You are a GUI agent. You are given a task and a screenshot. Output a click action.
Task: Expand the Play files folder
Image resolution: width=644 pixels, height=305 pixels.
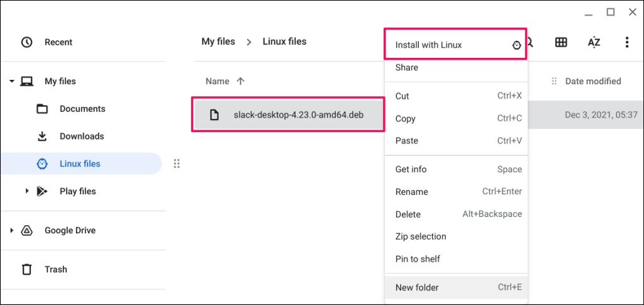click(27, 191)
